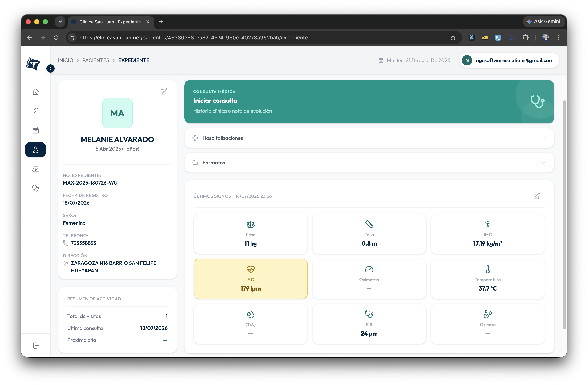The image size is (588, 385).
Task: Open browser extensions puzzle icon
Action: coord(526,38)
